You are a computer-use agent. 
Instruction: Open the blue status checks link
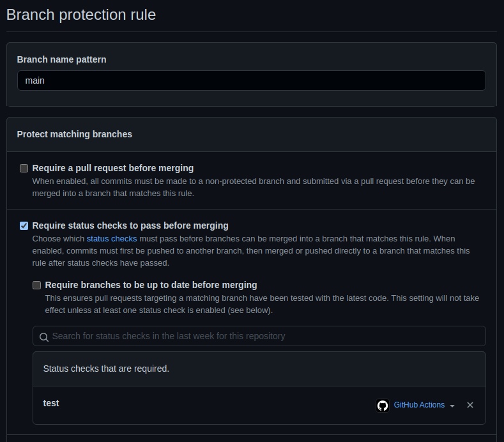[112, 239]
